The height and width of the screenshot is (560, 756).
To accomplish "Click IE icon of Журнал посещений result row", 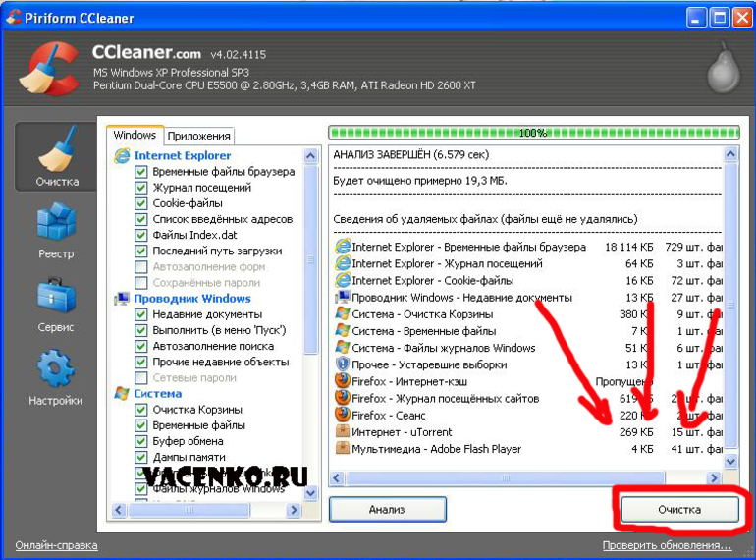I will [x=343, y=263].
